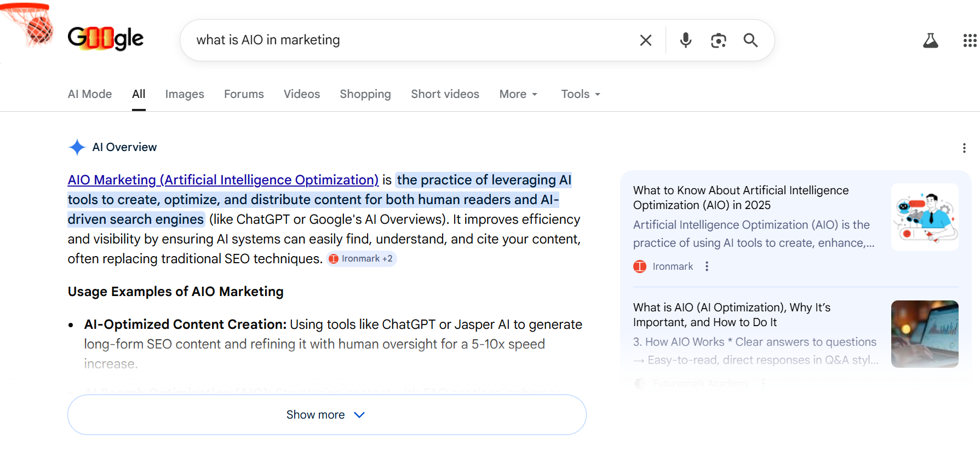980x452 pixels.
Task: Switch to Forums tab
Action: pyautogui.click(x=244, y=94)
